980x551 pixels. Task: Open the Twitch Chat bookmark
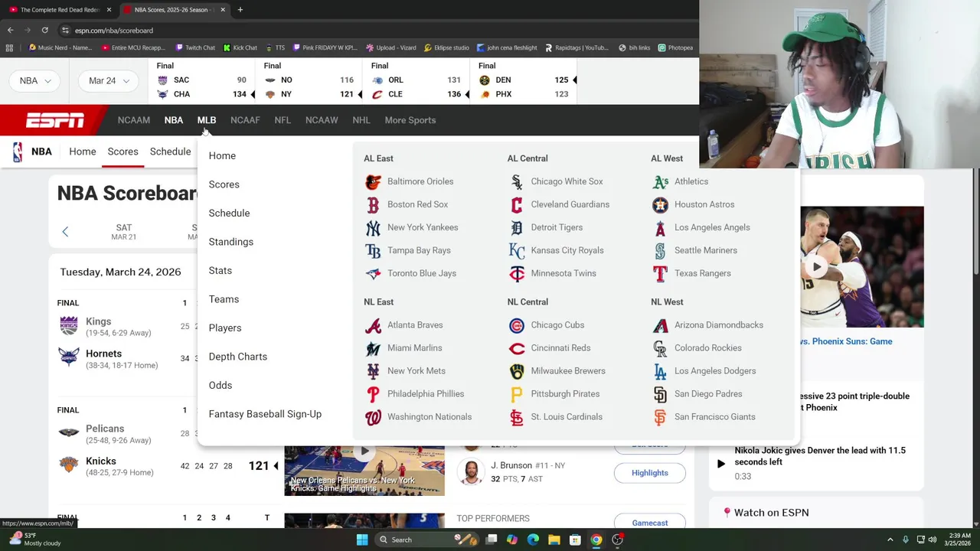click(194, 47)
